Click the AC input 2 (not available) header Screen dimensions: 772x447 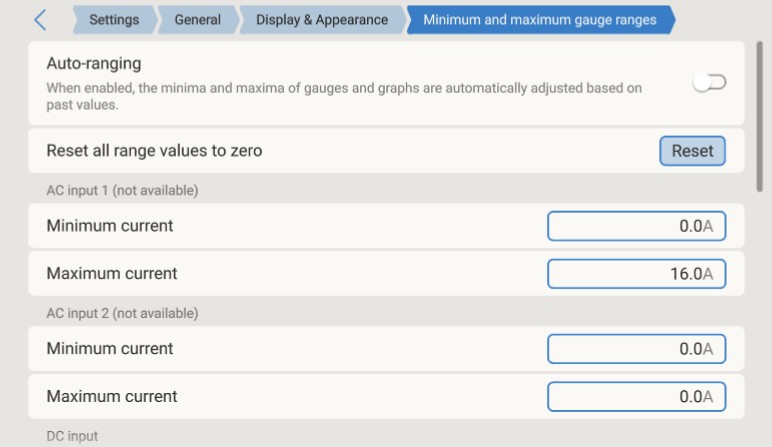click(122, 314)
